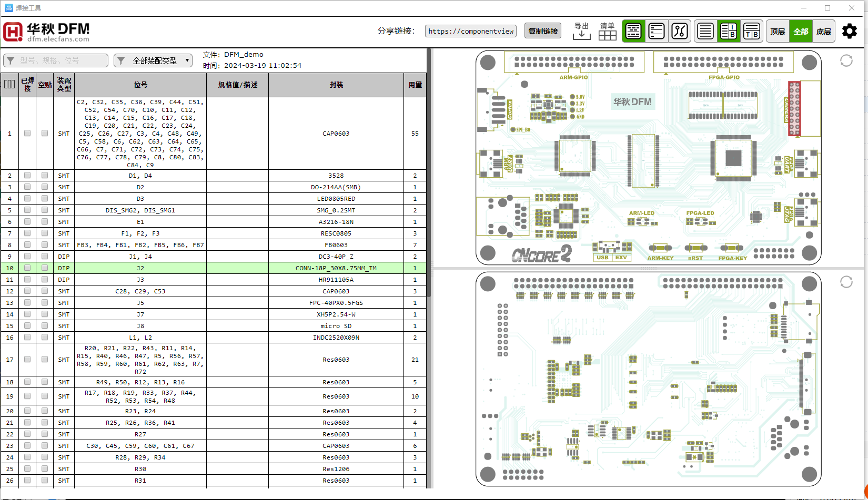Click the 'F1, F2, F3' designator cell
Image resolution: width=868 pixels, height=500 pixels.
point(140,233)
